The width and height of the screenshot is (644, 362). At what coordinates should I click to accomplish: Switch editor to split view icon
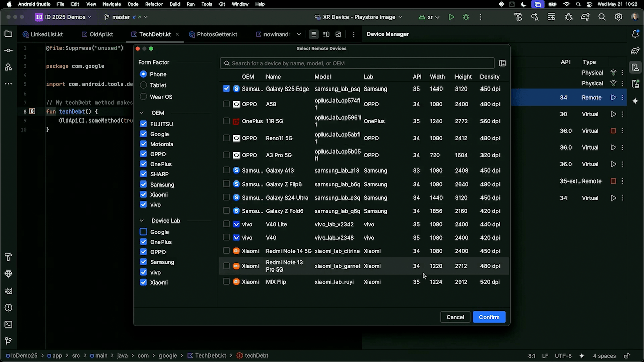(x=326, y=34)
